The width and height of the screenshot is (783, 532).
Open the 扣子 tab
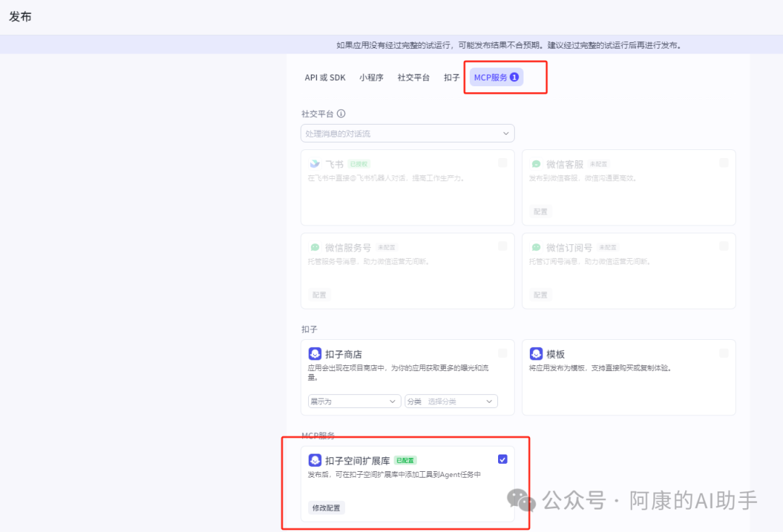(x=452, y=78)
